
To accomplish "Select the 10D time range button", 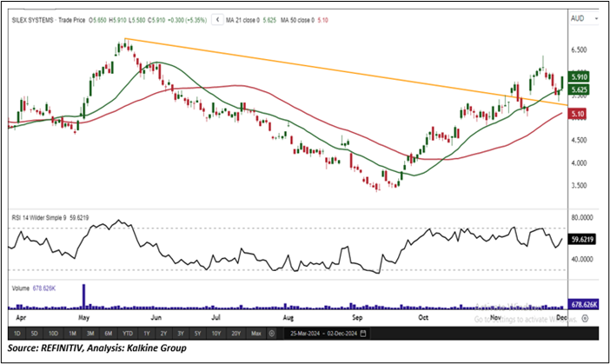I will coord(53,334).
